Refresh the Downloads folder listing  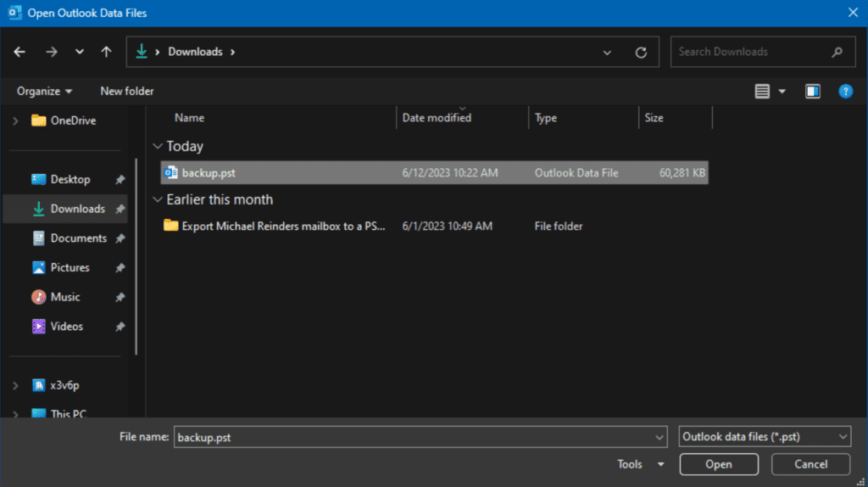(x=641, y=53)
